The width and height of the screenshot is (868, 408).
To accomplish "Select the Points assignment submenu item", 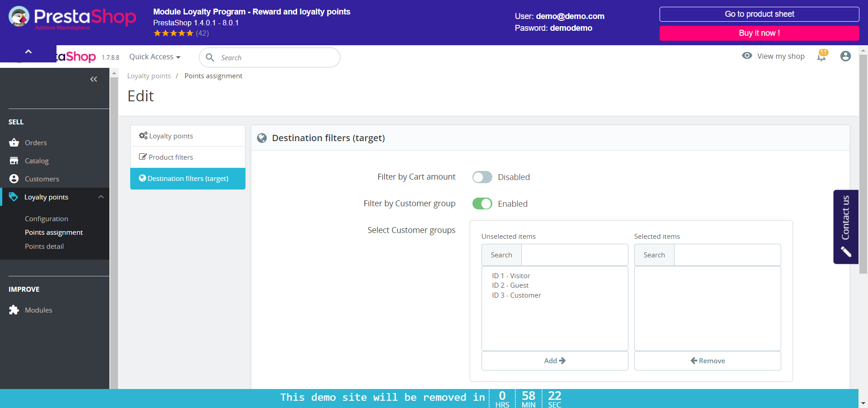I will pos(54,232).
